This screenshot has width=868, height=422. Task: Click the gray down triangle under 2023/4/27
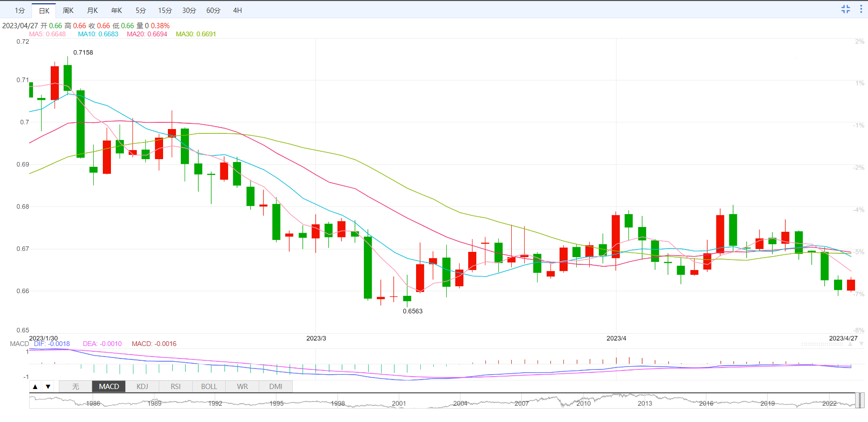pyautogui.click(x=861, y=344)
